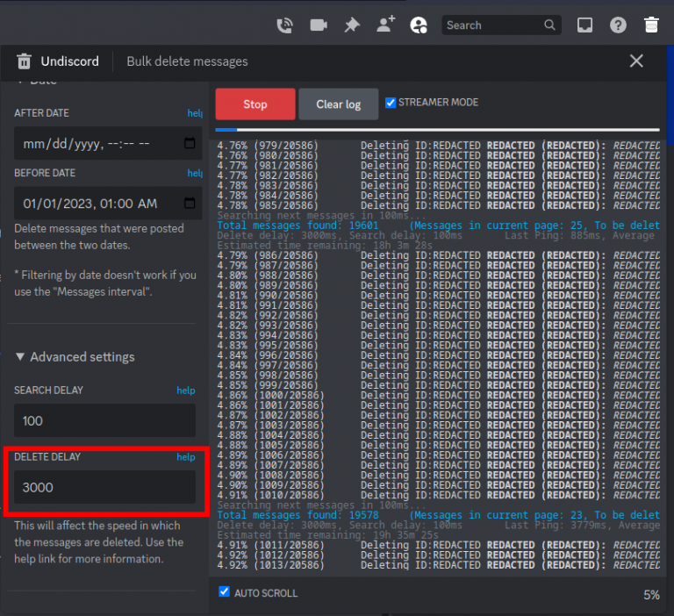Click Undiscord trash logo in header
Screen dimensions: 674x616
point(24,61)
